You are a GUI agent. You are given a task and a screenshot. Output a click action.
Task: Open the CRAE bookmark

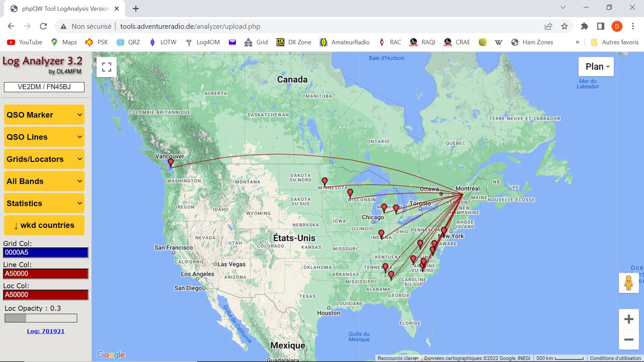click(457, 42)
